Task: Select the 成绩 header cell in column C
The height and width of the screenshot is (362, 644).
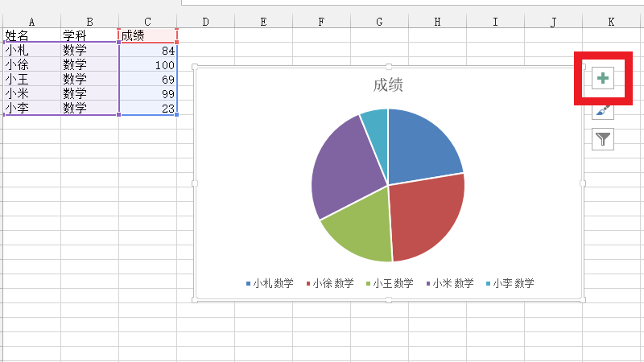Action: [x=148, y=35]
